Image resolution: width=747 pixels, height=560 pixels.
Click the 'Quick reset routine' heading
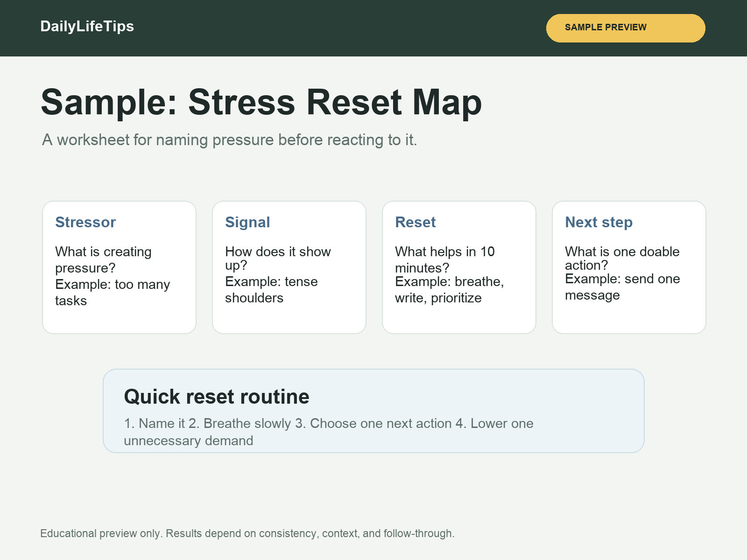pyautogui.click(x=217, y=397)
